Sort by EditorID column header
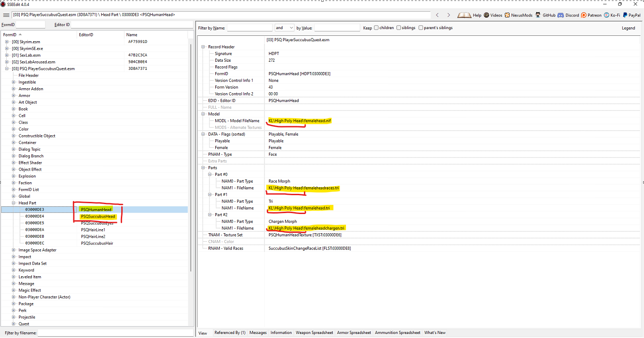Viewport: 644px width, 338px height. 101,34
